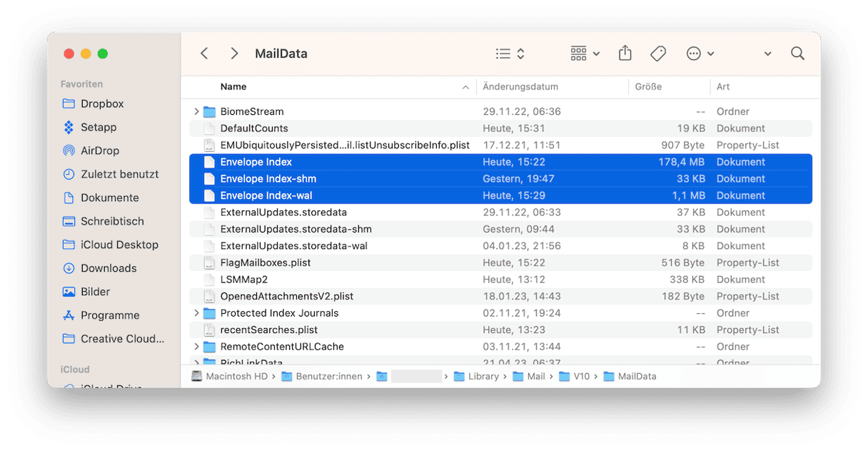Viewport: 868px width, 450px height.
Task: Sort by the Änderungsdatum column header
Action: pos(520,87)
